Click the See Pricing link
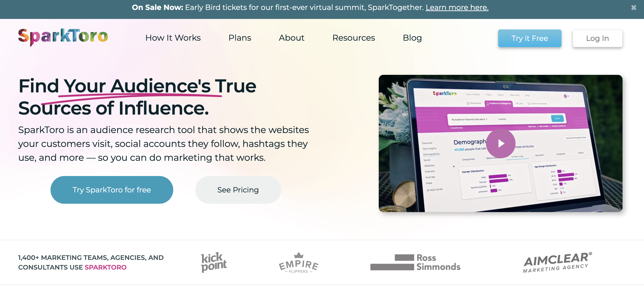 point(238,190)
